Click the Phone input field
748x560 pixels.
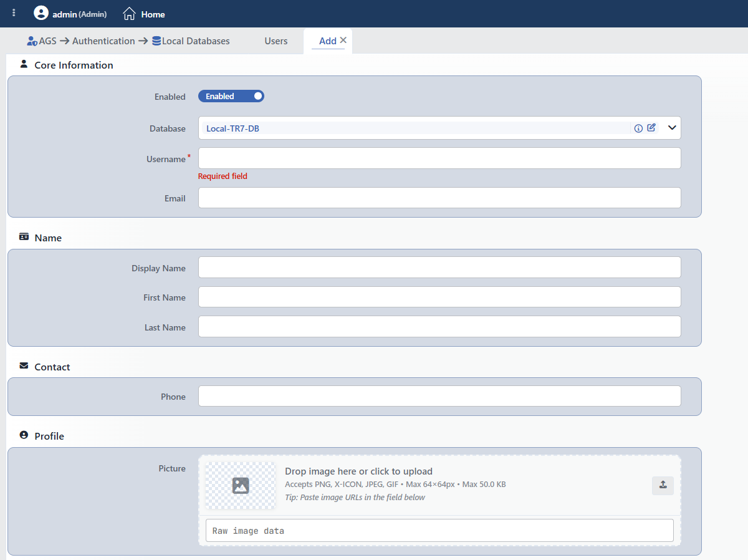439,396
